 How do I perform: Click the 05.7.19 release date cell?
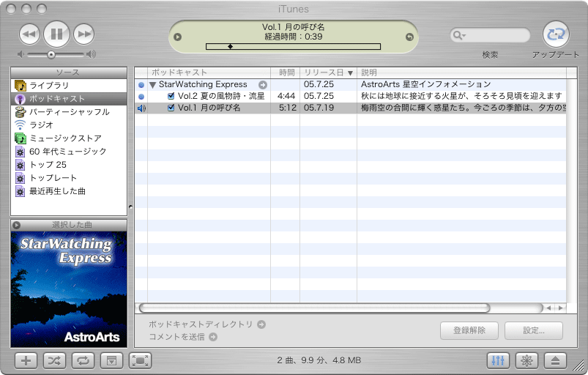click(319, 108)
